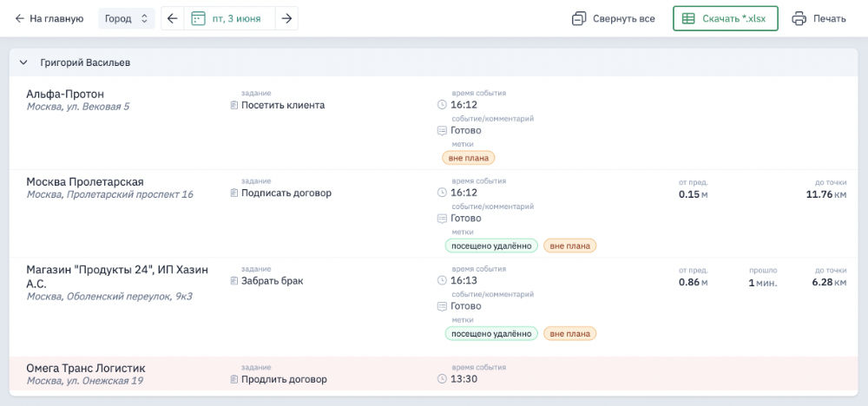The image size is (868, 406).
Task: Click вне плана tag on Альфа-Протон
Action: click(x=469, y=158)
